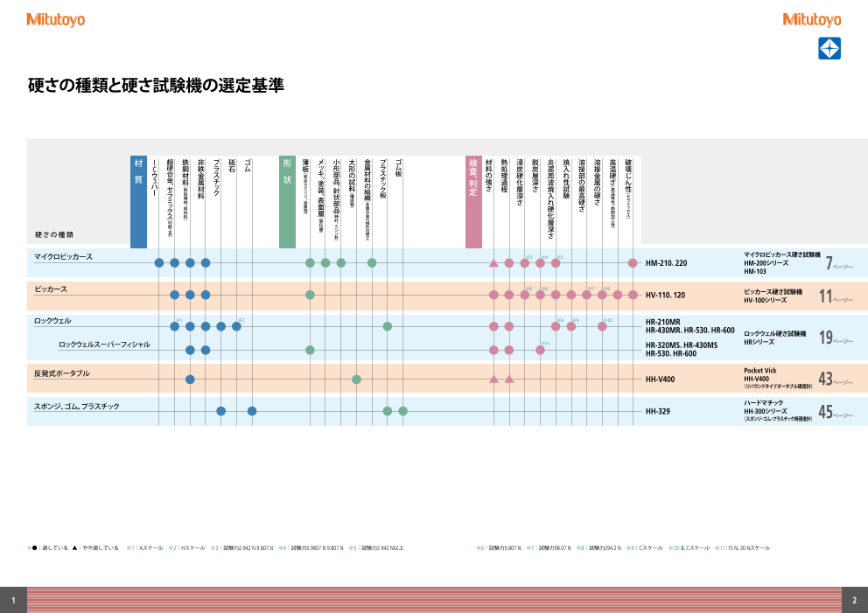The height and width of the screenshot is (613, 868).
Task: Select the 非鉄金属材料 column heading
Action: coord(201,179)
